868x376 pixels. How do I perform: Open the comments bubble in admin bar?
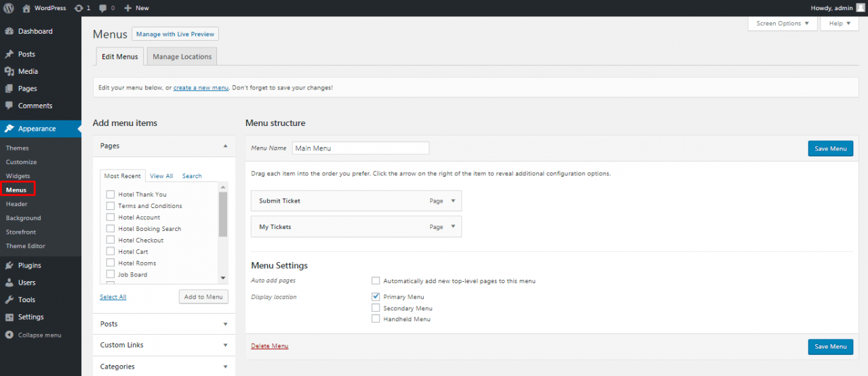(x=102, y=8)
